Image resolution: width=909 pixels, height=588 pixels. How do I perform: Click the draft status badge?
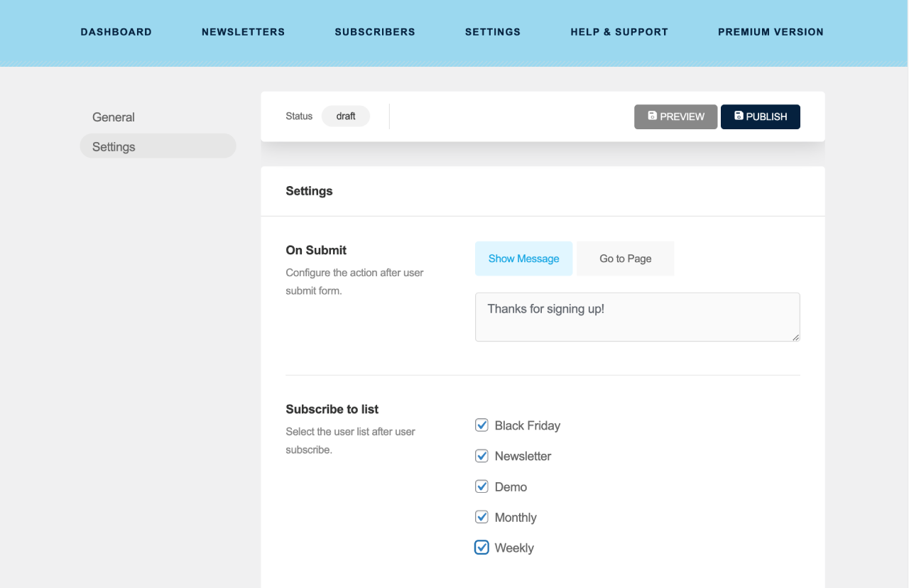click(x=346, y=116)
